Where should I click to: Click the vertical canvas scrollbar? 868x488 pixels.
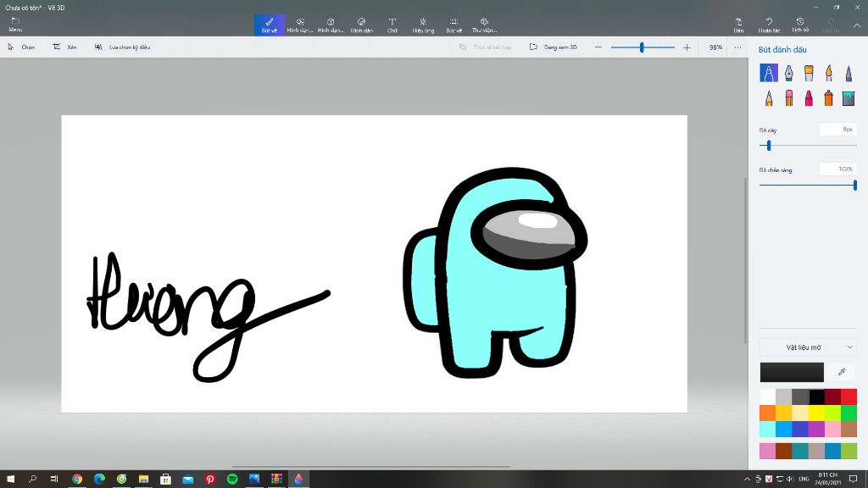coord(746,260)
